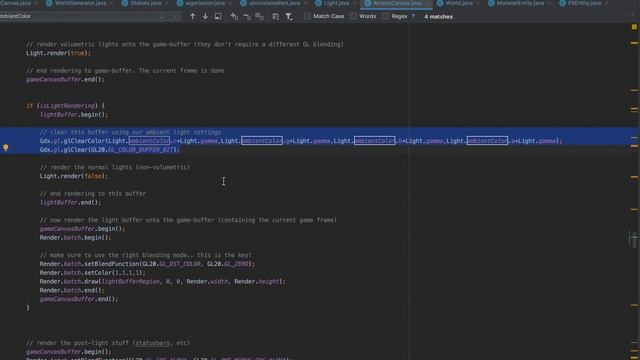Click the multiline toggle icon beside the filter
Screen dimensions: 640x360
pos(276,16)
